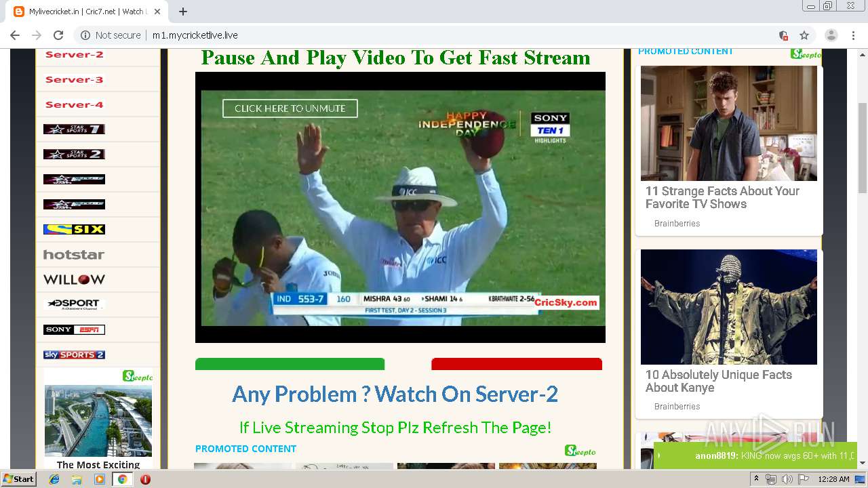Viewport: 868px width, 488px height.
Task: Switch to Server-4 stream
Action: 74,104
